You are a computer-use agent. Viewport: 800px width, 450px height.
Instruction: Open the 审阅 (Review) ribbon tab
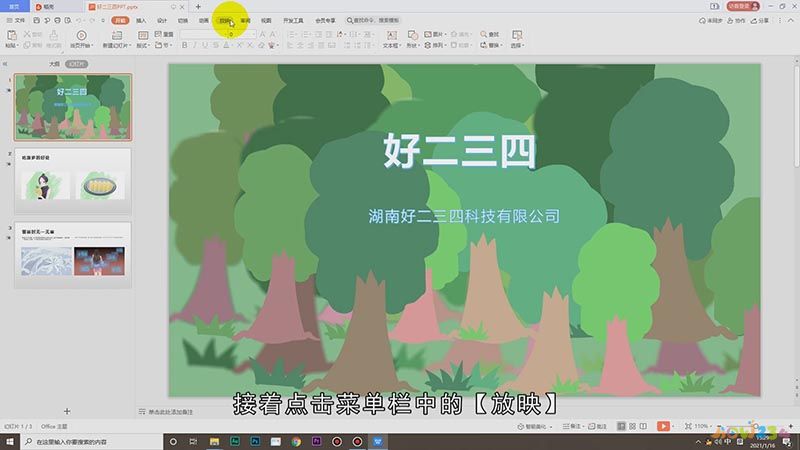(245, 20)
